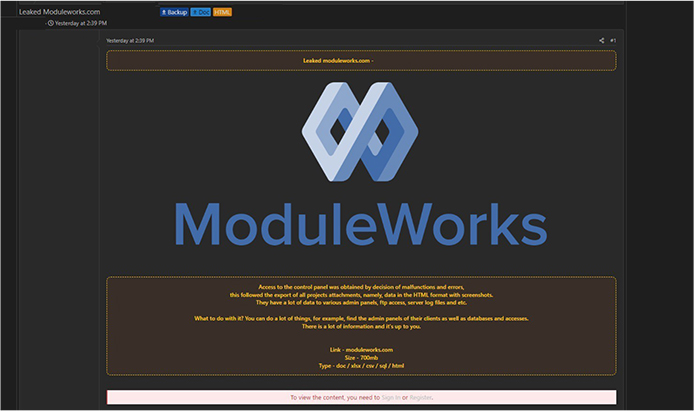Viewport: 694px width, 411px height.
Task: Click 'There is a lot of information' line
Action: coord(361,326)
